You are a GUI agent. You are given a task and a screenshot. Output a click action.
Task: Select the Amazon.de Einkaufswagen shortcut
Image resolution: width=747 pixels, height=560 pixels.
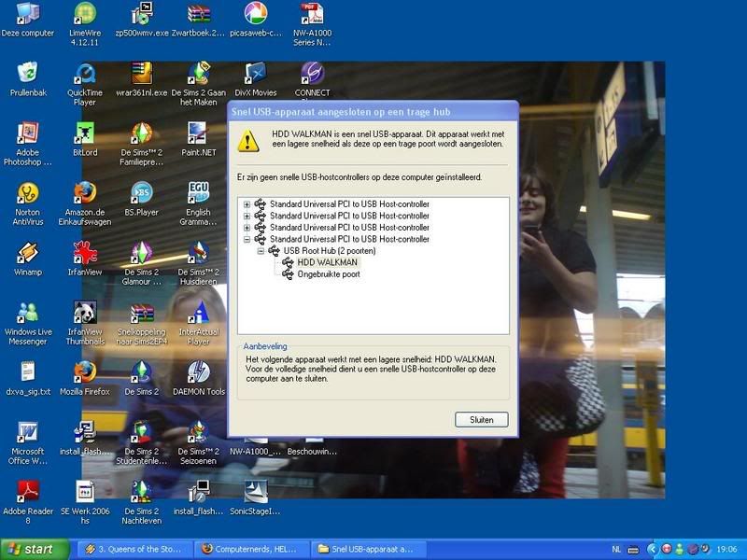pos(85,203)
